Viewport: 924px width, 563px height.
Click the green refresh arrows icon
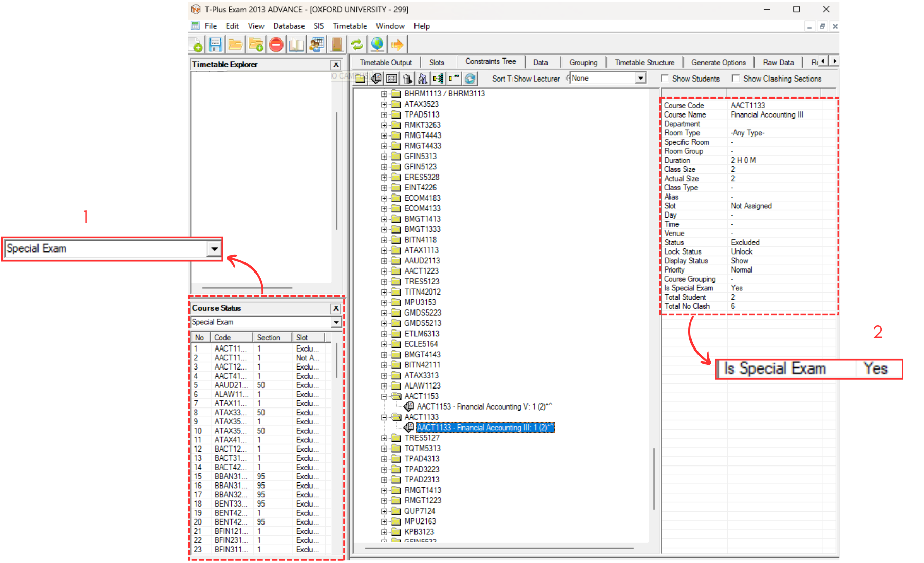click(357, 45)
